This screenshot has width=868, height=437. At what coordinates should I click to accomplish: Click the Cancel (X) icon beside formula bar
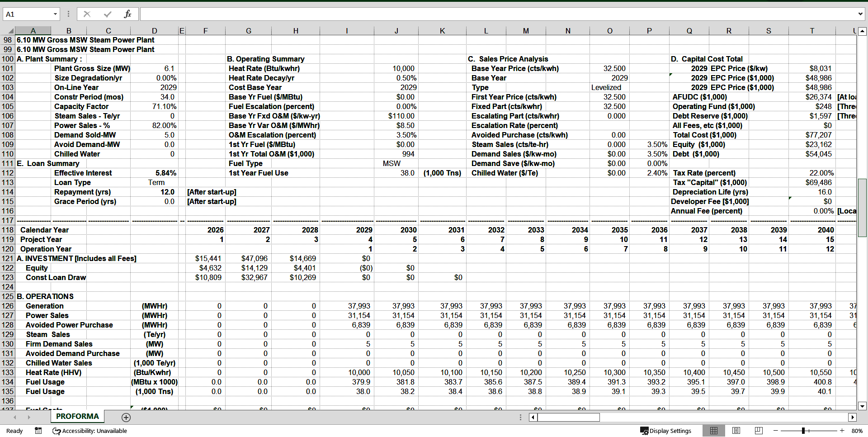(x=87, y=14)
